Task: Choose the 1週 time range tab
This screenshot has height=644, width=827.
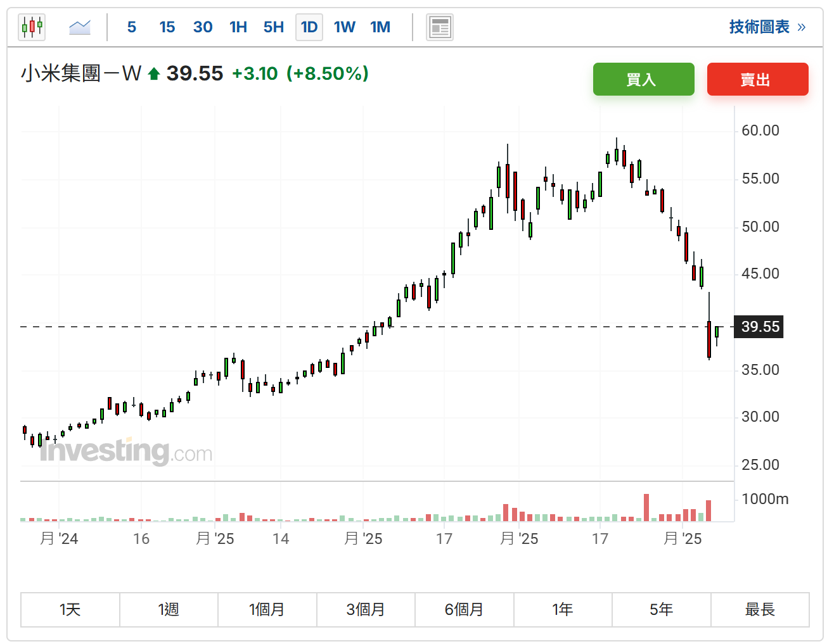Action: 169,610
